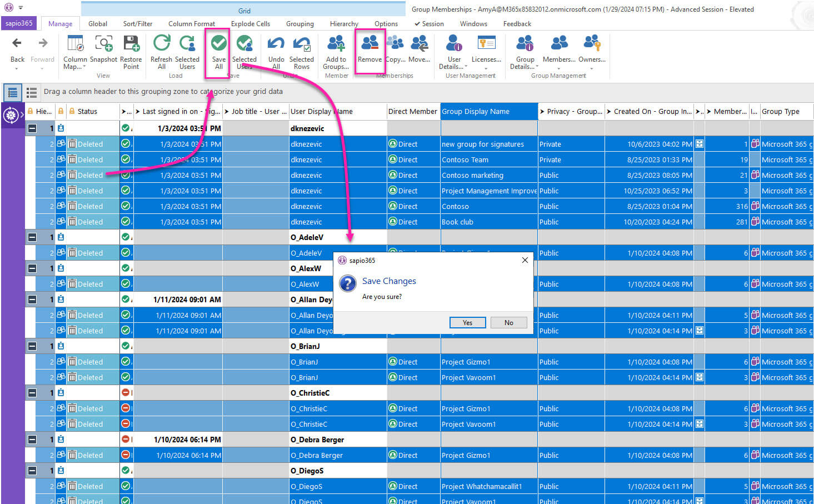
Task: Collapse the O_AlexW group row
Action: point(32,268)
